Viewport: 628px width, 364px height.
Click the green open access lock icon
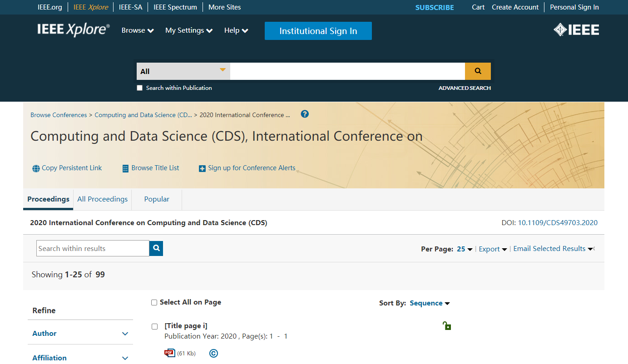(x=447, y=325)
